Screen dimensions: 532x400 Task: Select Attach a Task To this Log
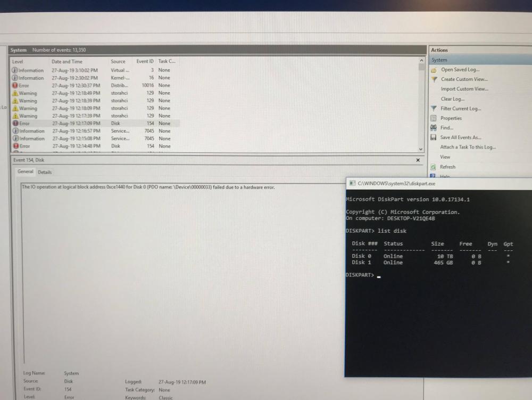(x=468, y=147)
